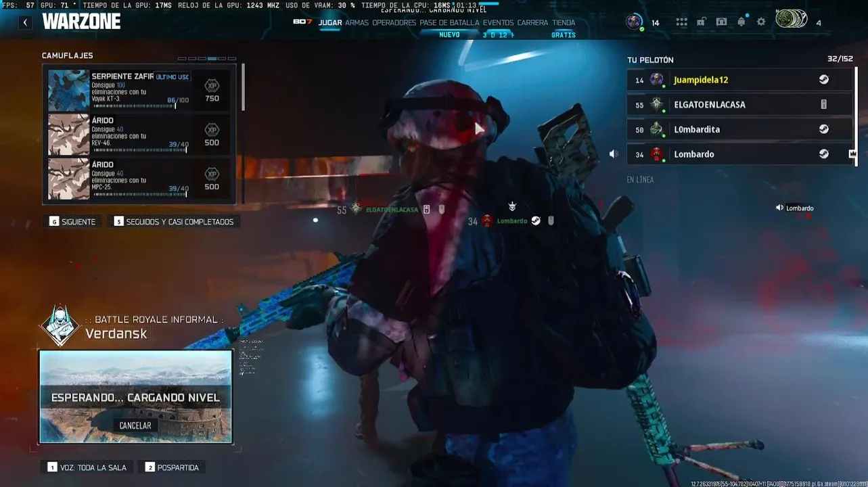Click the Battle Royale Informal mode emblem

tap(60, 325)
